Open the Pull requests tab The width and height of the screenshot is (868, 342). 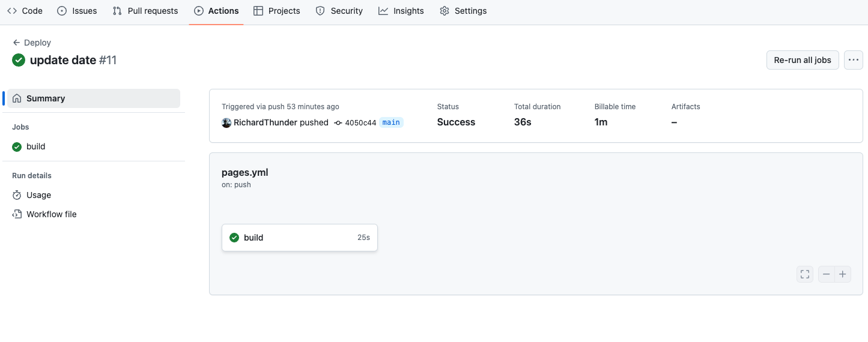145,11
